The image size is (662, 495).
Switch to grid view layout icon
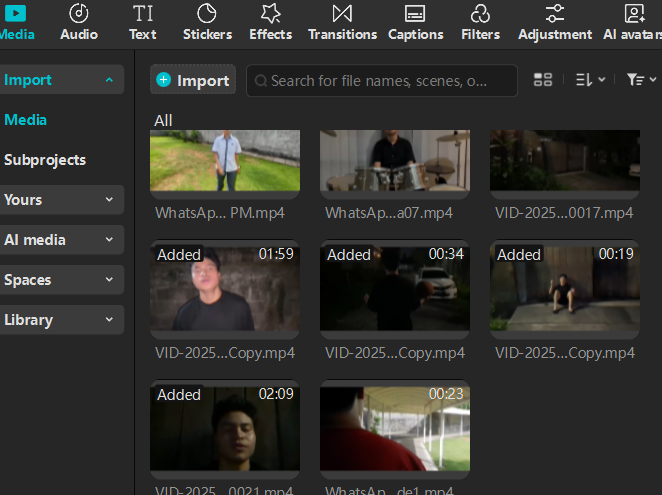(543, 80)
